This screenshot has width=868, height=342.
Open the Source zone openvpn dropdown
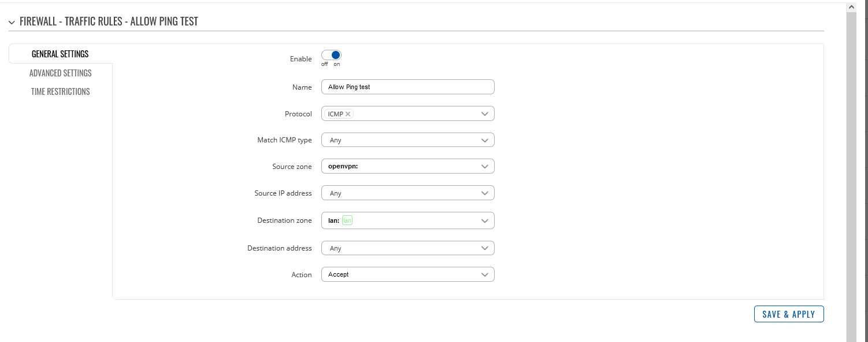pos(408,166)
